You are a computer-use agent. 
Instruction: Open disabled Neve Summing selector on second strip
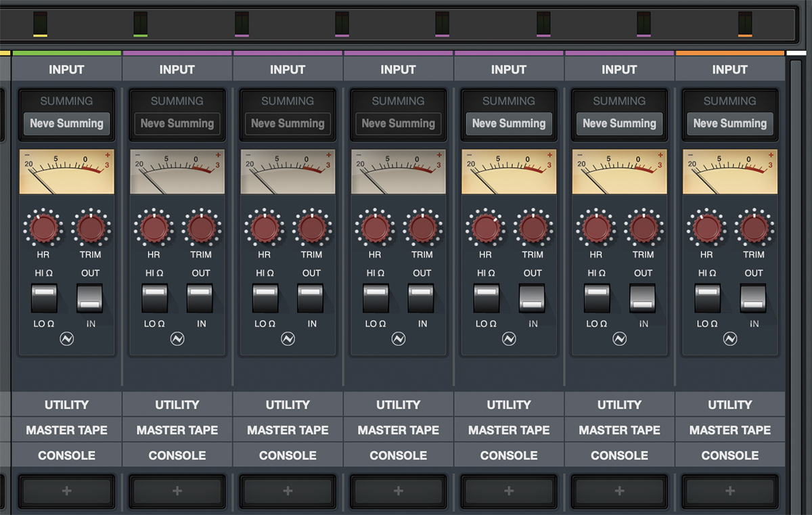(x=177, y=124)
